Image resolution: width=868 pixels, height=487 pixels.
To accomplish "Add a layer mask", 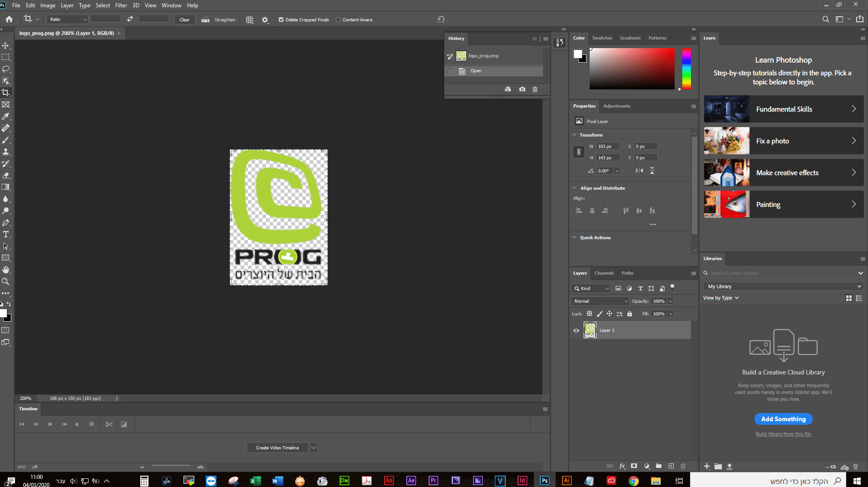I will [x=634, y=466].
